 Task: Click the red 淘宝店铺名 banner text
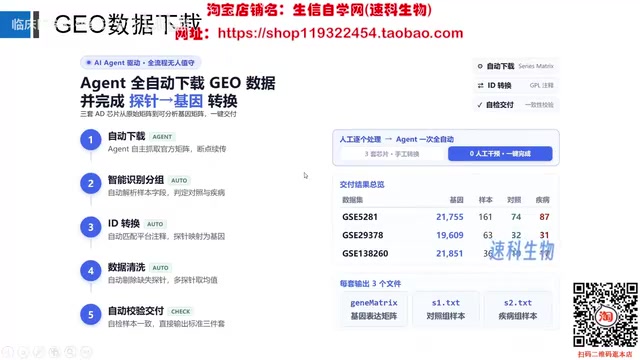[319, 10]
